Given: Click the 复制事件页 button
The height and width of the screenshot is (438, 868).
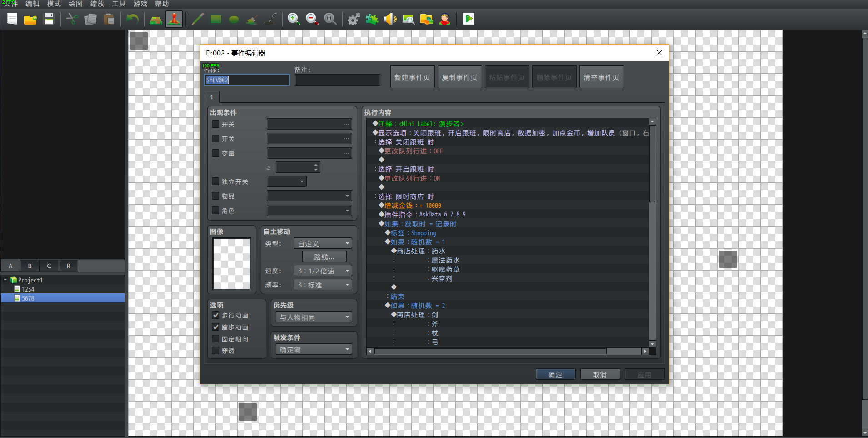Looking at the screenshot, I should [x=459, y=77].
